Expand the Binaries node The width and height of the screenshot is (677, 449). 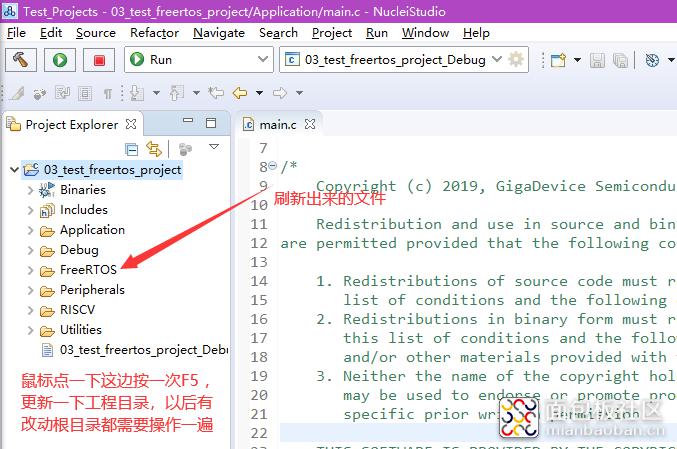30,190
